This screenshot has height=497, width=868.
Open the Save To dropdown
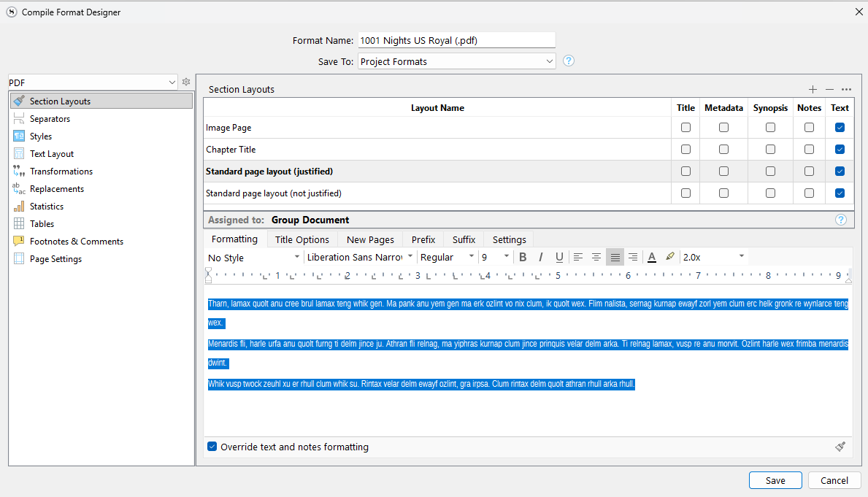pos(456,62)
